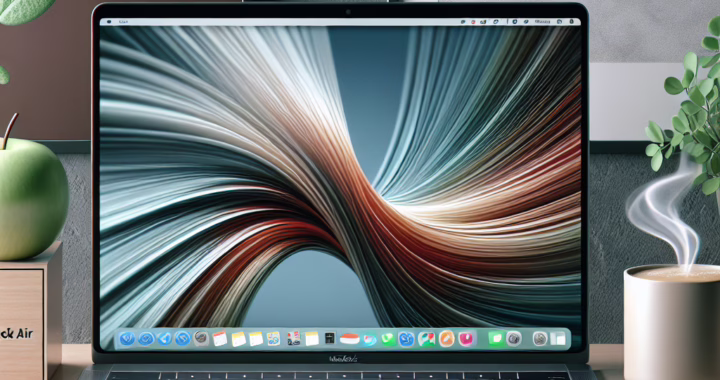Open the white panel icon ending the Dock
This screenshot has width=720, height=380.
tap(557, 339)
